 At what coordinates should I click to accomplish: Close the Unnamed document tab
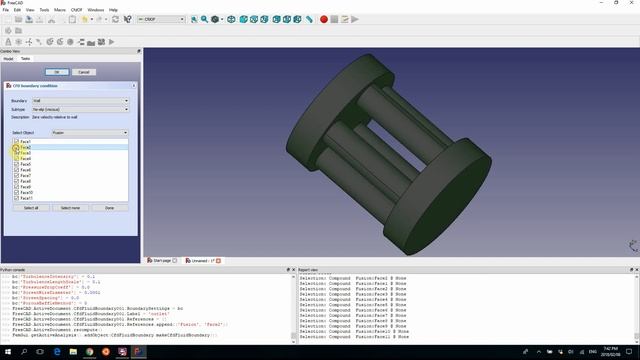(218, 260)
